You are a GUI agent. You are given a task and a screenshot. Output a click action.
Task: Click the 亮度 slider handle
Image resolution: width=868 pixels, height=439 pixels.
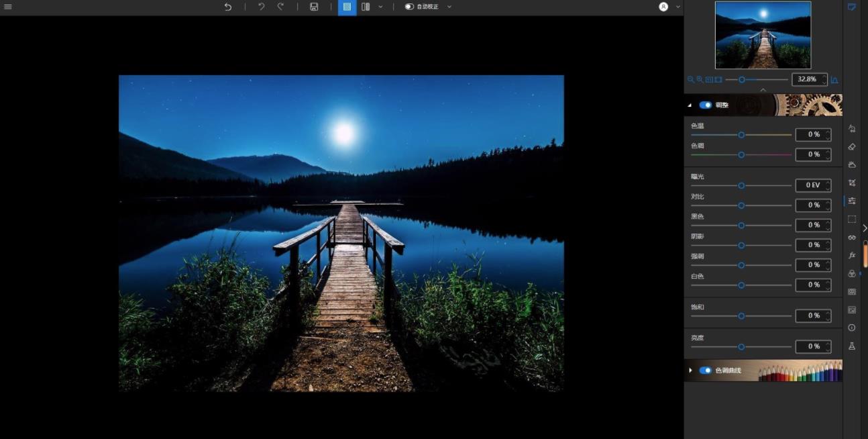741,347
